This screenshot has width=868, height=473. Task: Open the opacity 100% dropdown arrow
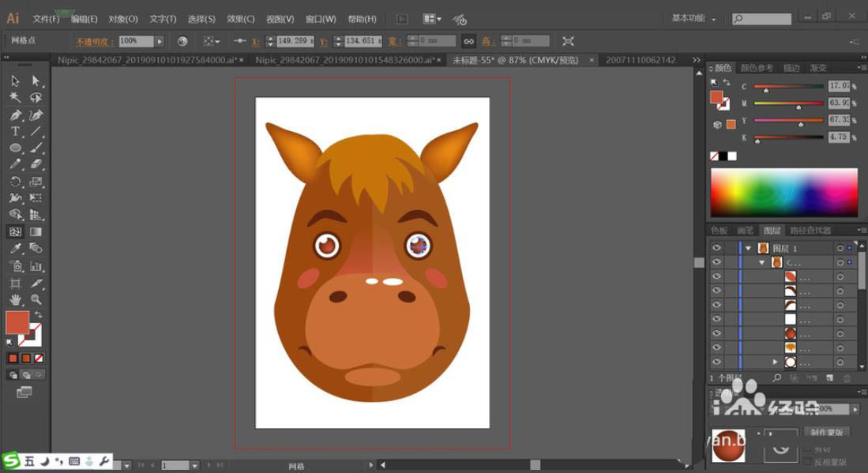[x=160, y=41]
